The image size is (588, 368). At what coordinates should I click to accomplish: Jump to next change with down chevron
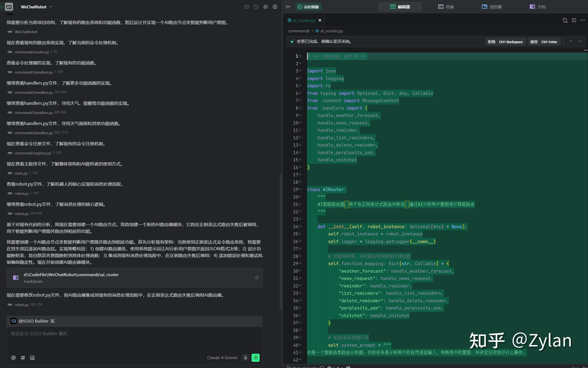[580, 41]
